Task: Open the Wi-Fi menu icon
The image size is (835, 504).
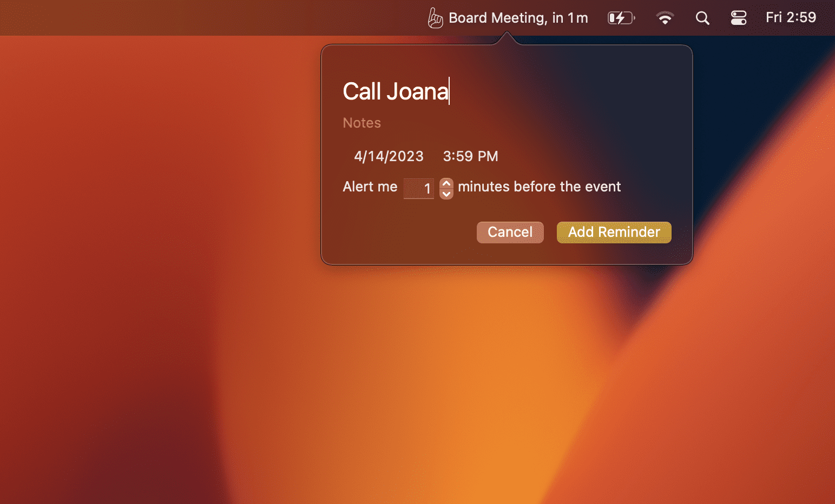Action: (665, 18)
